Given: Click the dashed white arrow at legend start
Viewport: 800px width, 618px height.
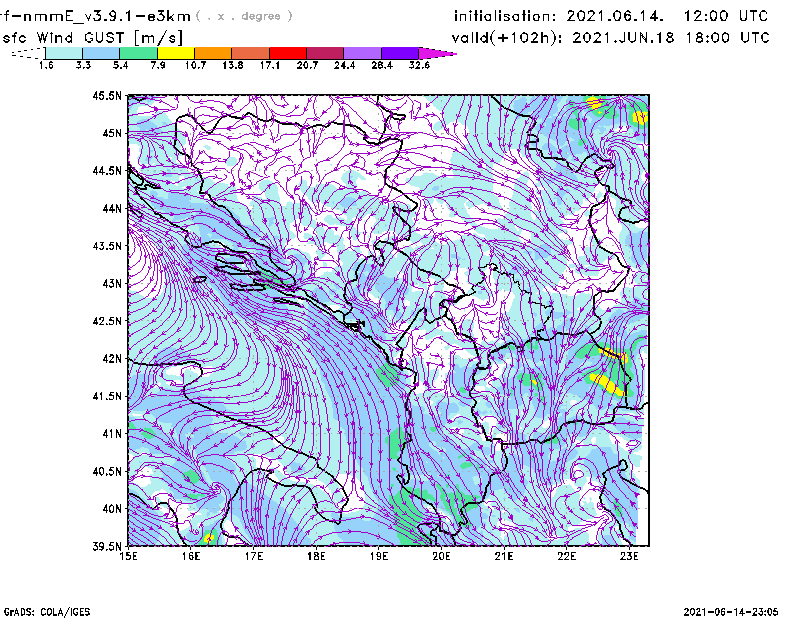Looking at the screenshot, I should (x=28, y=53).
